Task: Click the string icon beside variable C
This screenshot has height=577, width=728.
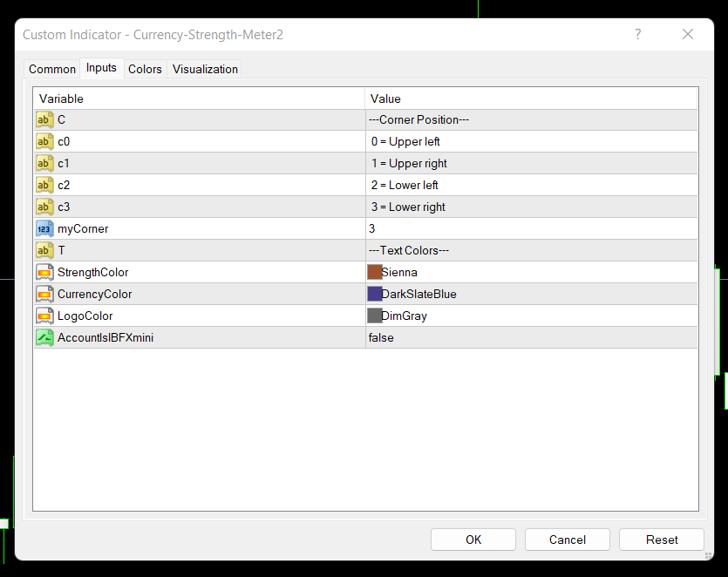Action: 44,119
